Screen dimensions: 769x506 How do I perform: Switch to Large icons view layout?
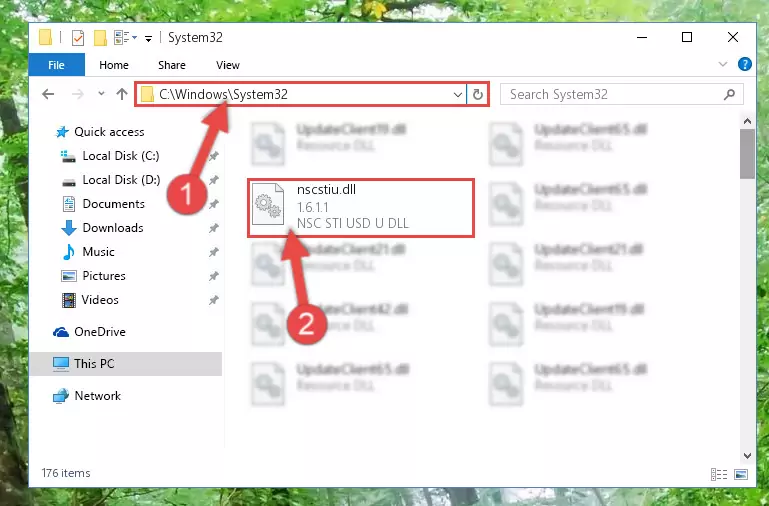[741, 474]
